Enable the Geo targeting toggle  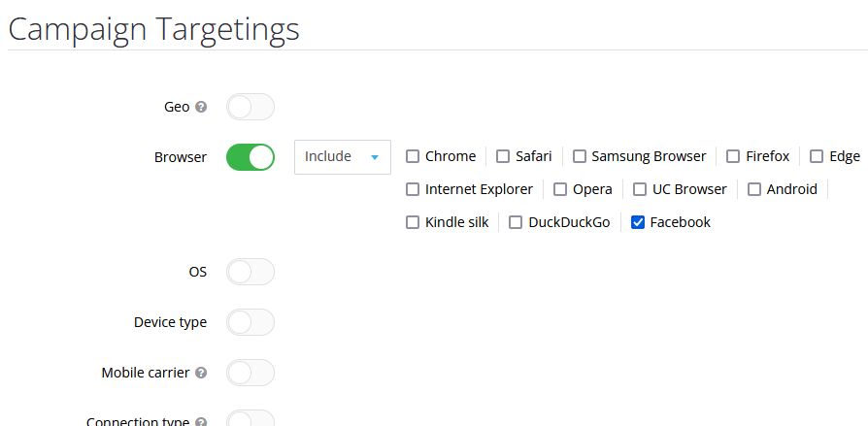[250, 107]
